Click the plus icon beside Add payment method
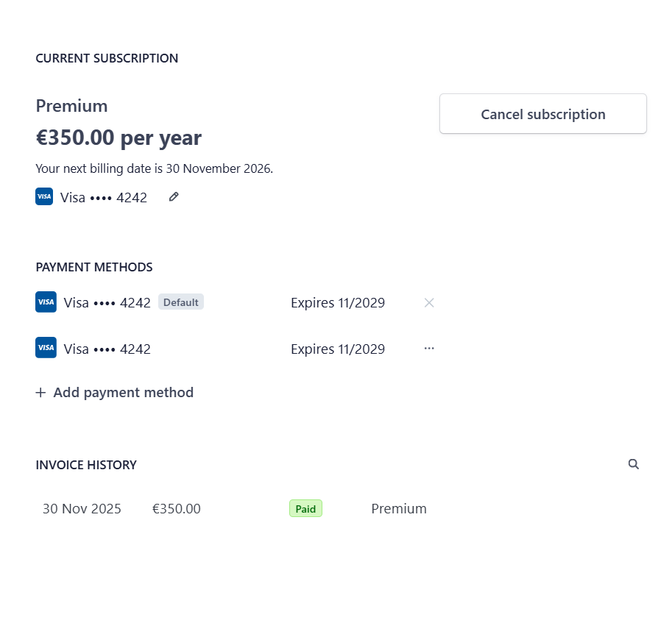The height and width of the screenshot is (634, 672). [40, 393]
